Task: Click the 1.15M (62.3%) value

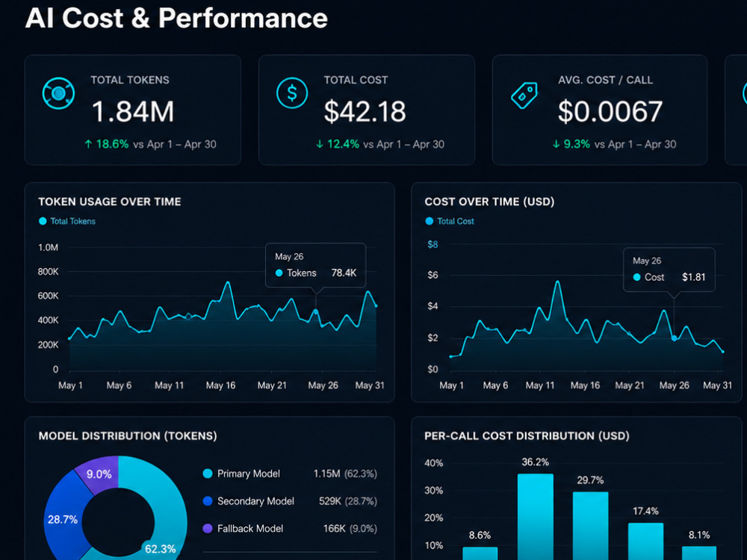Action: (x=345, y=474)
